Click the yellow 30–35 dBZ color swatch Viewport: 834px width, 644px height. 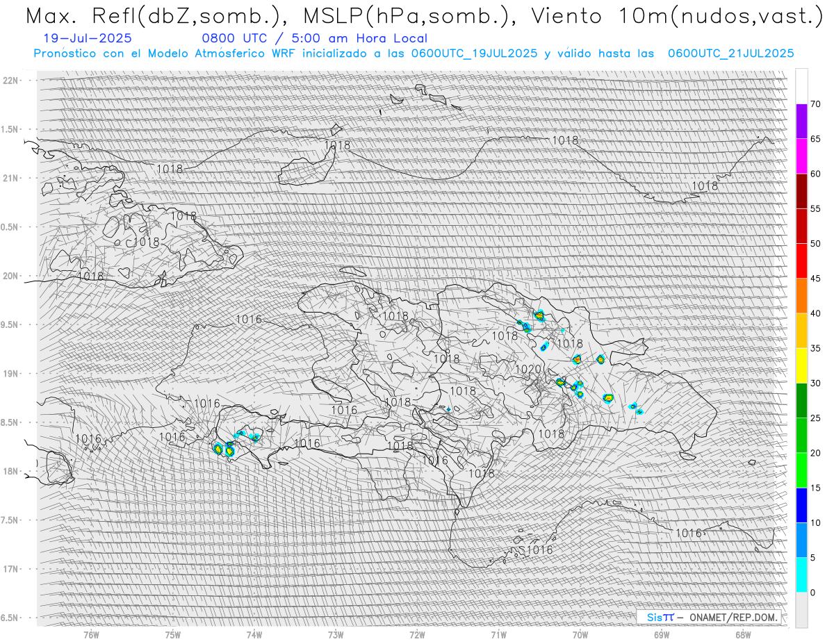pyautogui.click(x=801, y=365)
